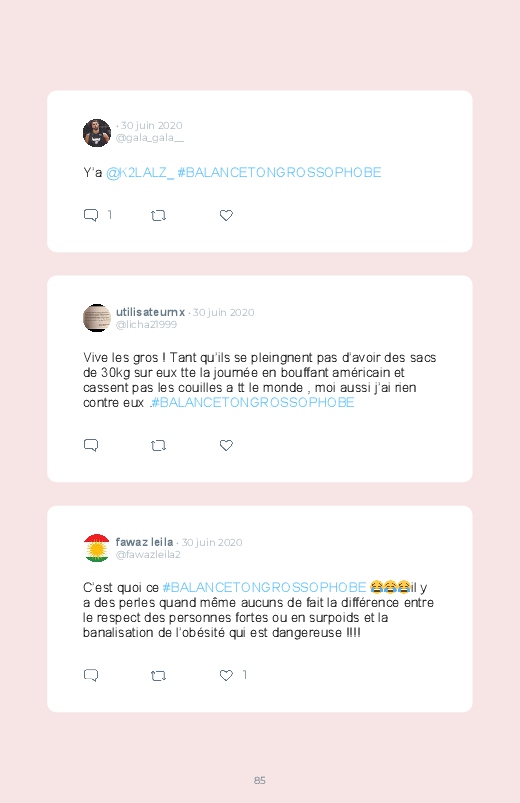The width and height of the screenshot is (520, 803).
Task: Click the fawaz leila display name
Action: (x=144, y=542)
